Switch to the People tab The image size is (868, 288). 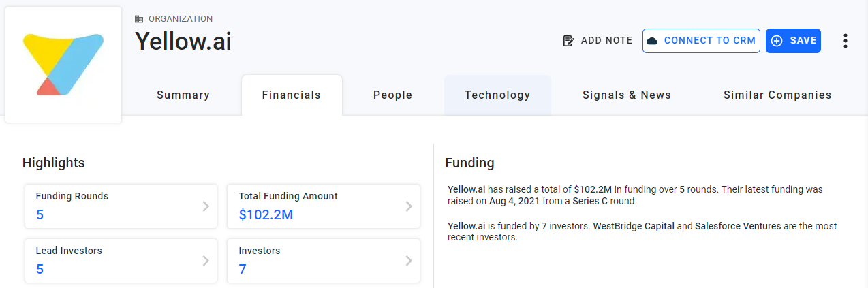[393, 95]
